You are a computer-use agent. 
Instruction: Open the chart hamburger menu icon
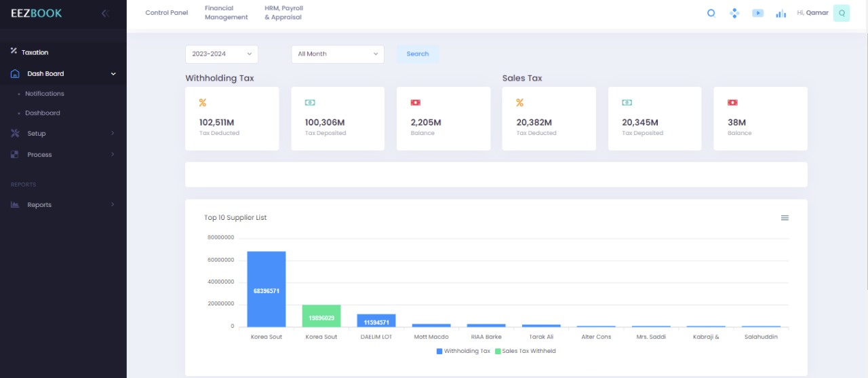785,218
